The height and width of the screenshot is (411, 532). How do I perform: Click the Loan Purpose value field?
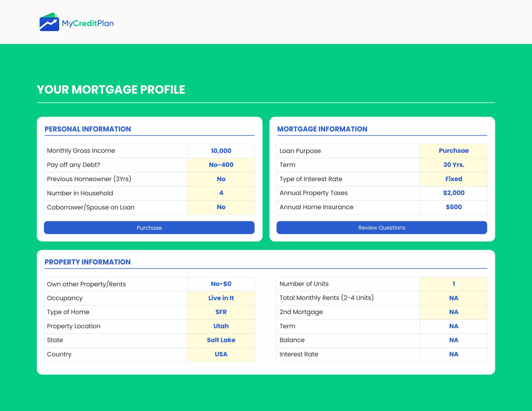tap(453, 151)
